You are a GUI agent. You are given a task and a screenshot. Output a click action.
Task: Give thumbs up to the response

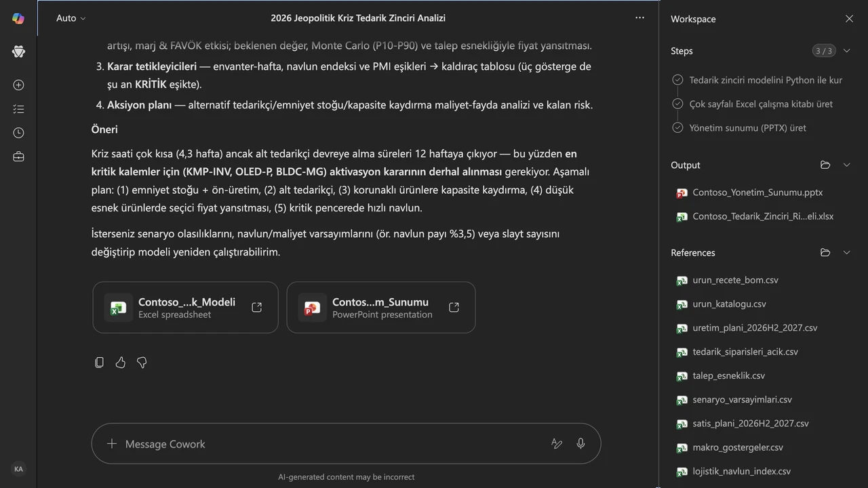click(x=121, y=363)
